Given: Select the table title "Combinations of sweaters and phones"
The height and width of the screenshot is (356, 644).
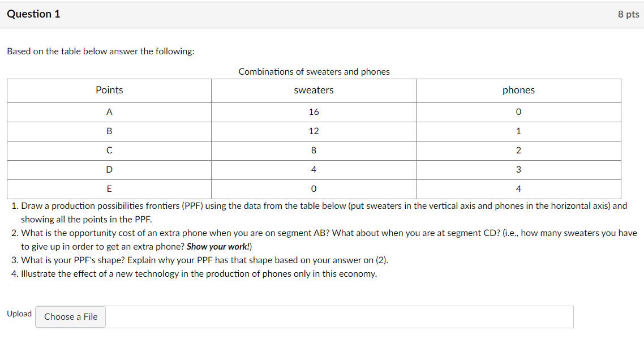Looking at the screenshot, I should pyautogui.click(x=314, y=71).
